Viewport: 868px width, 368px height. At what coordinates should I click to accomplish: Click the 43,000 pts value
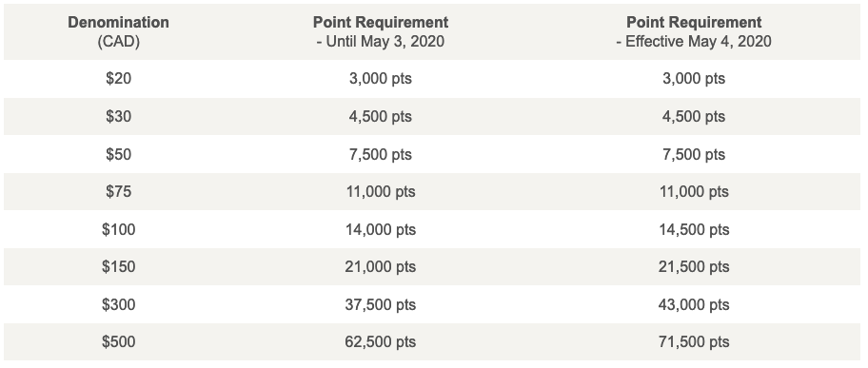[x=694, y=304]
